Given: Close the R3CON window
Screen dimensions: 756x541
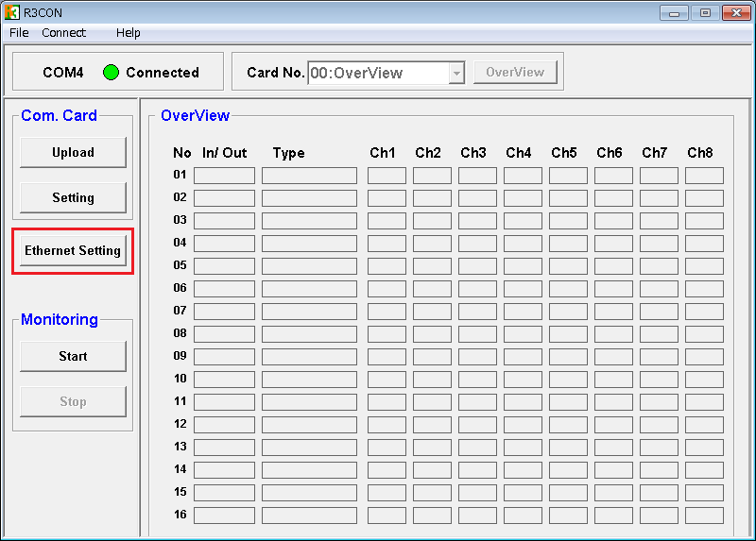Looking at the screenshot, I should click(734, 12).
